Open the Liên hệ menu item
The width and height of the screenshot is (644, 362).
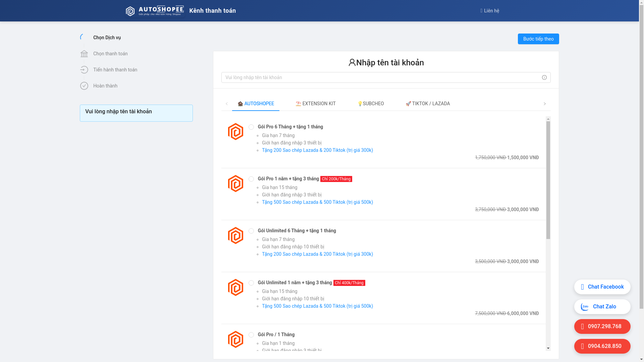coord(490,11)
